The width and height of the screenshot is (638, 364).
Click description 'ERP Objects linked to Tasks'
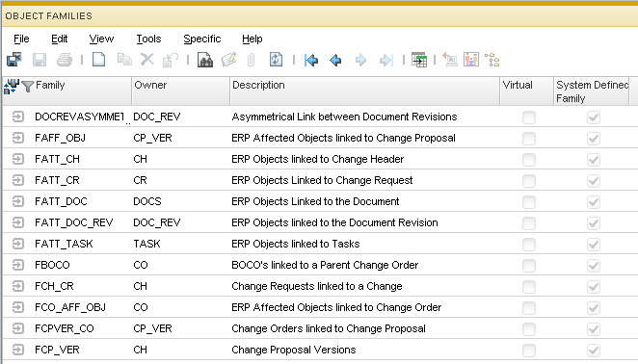[296, 244]
